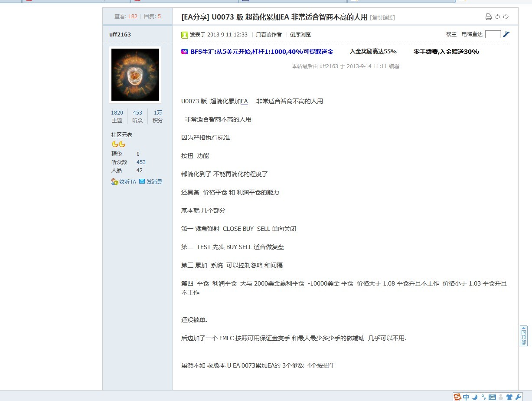
Task: Go to next thread with right arrow
Action: point(506,17)
